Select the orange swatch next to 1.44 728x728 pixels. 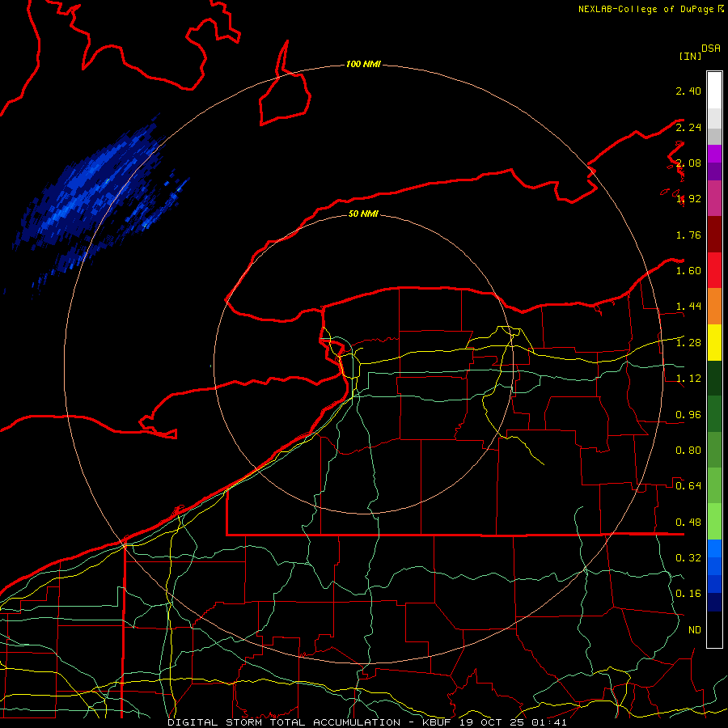714,306
